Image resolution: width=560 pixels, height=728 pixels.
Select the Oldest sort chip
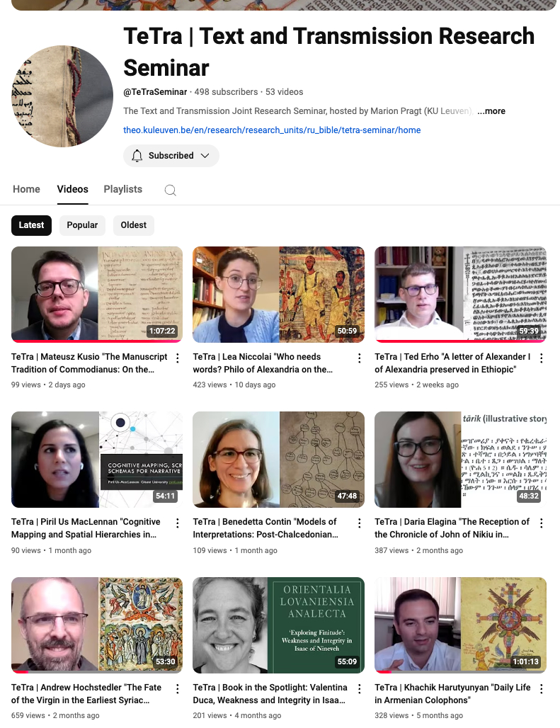click(134, 225)
